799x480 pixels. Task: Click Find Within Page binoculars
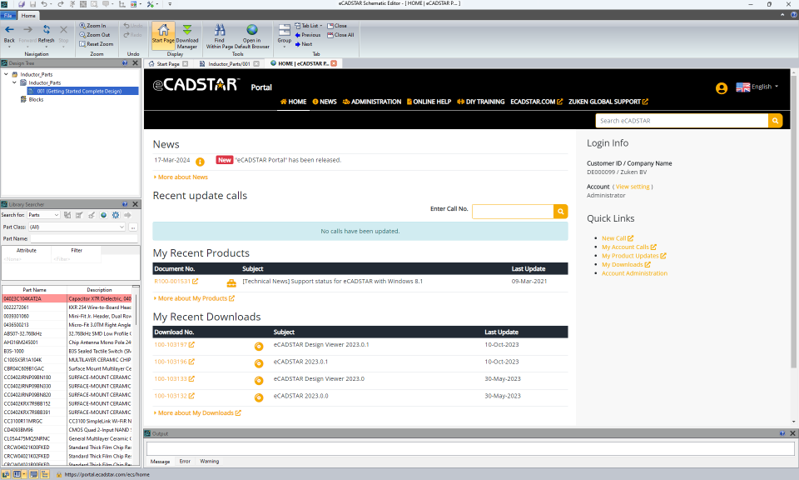219,36
